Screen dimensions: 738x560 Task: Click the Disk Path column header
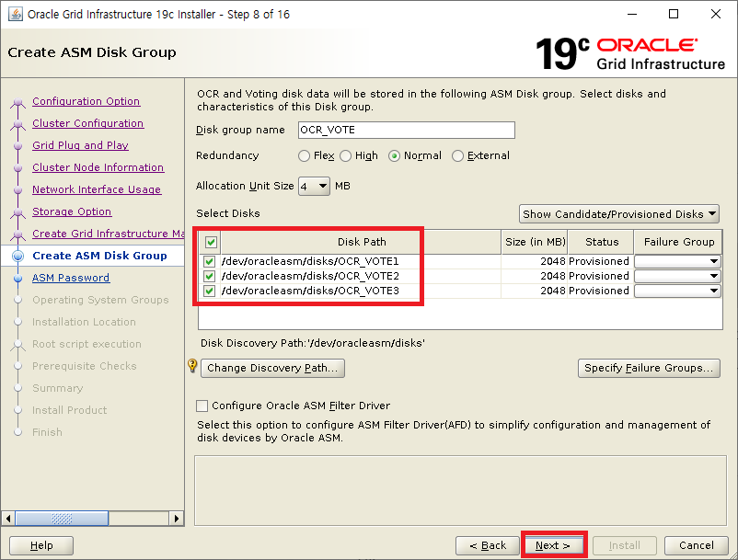pos(361,242)
